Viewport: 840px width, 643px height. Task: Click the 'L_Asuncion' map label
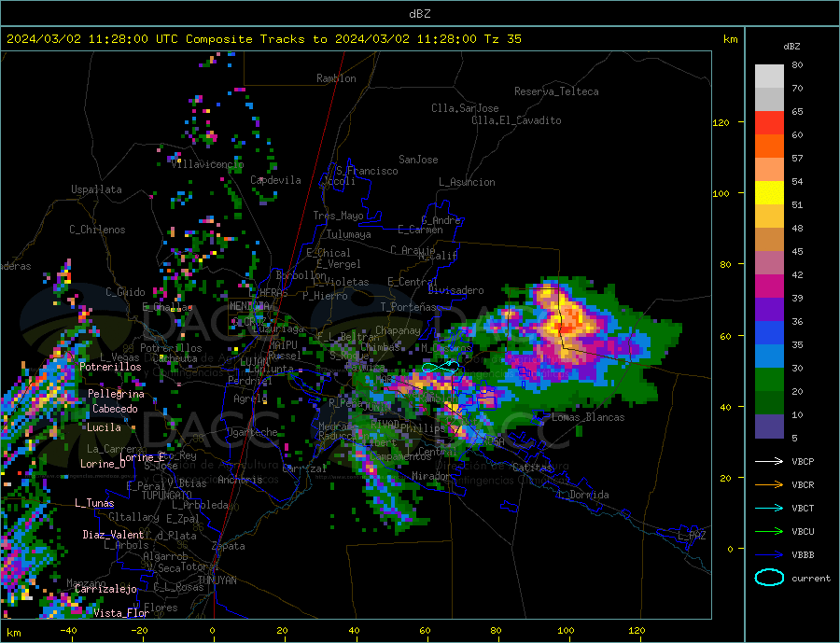point(467,182)
